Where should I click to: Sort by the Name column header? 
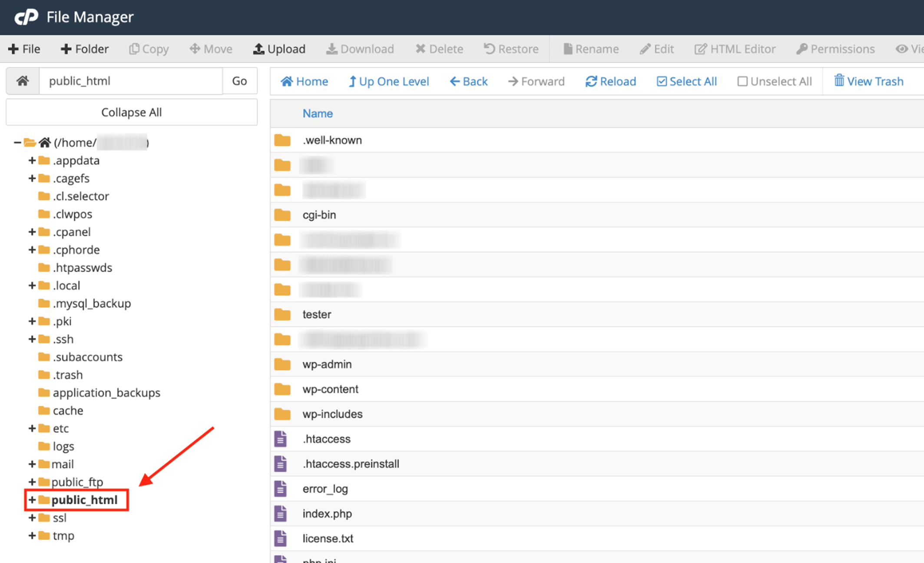[318, 113]
